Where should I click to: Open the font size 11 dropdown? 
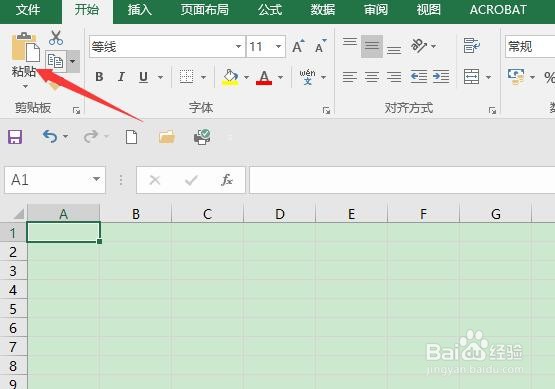(x=279, y=46)
